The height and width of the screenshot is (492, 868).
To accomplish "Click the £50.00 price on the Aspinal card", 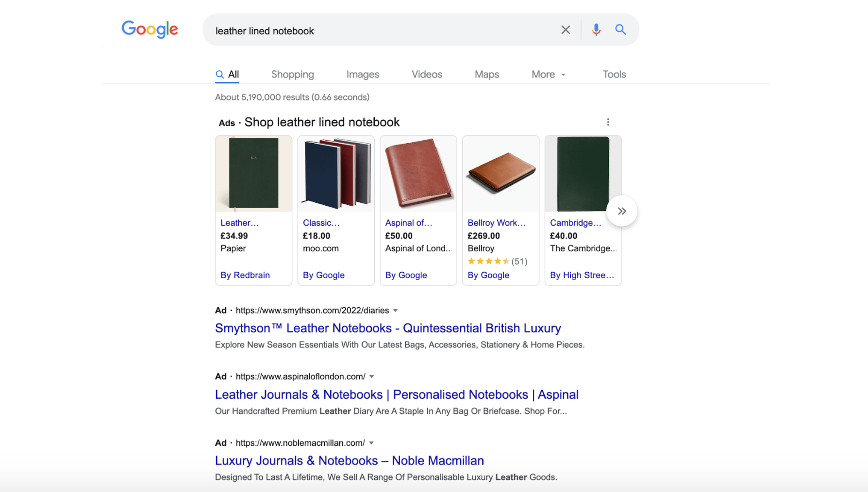I will 399,236.
